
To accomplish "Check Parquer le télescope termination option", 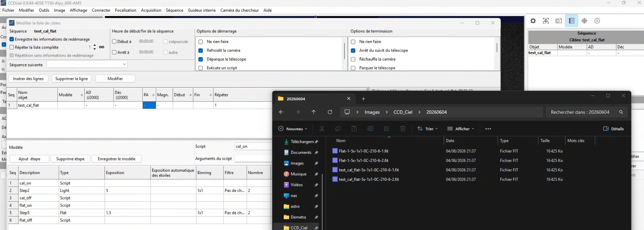I will [353, 68].
